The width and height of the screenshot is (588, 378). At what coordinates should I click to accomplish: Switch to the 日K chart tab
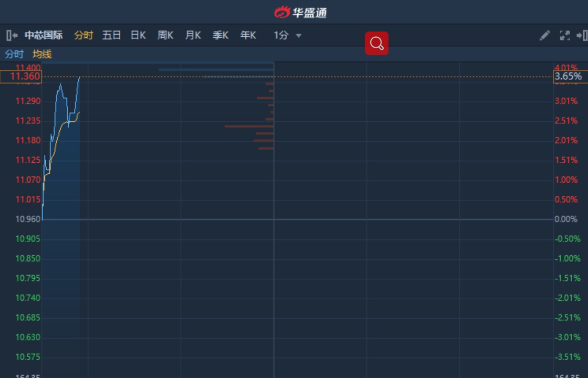coord(138,35)
